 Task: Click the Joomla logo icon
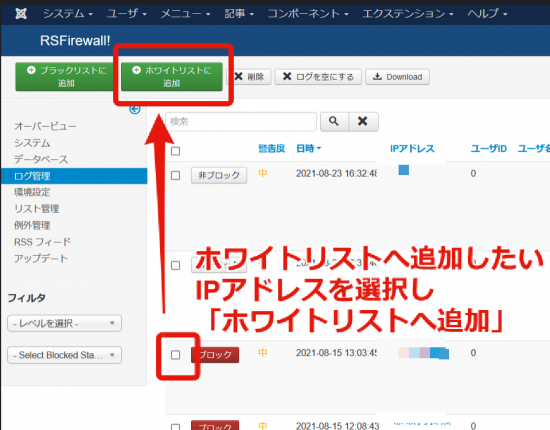(21, 14)
